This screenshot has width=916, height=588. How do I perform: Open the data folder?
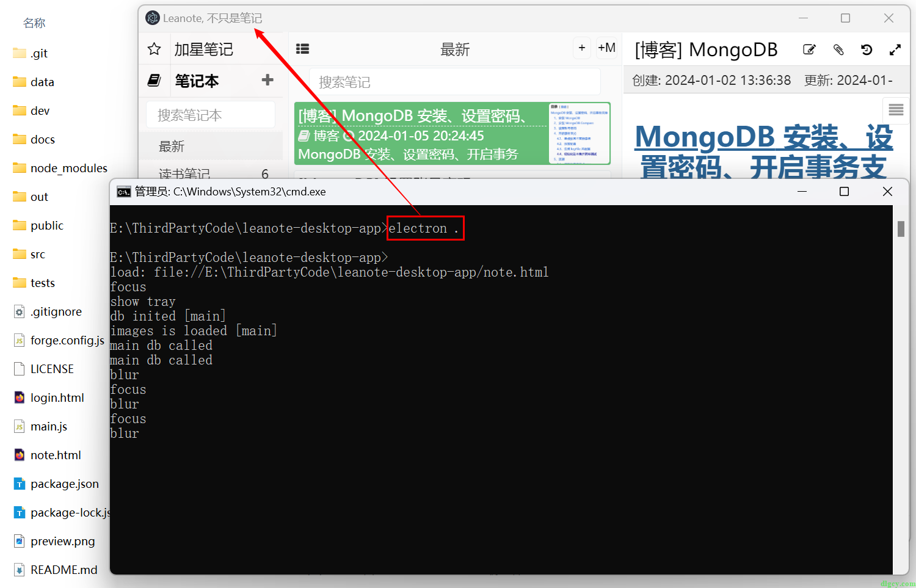click(x=34, y=82)
